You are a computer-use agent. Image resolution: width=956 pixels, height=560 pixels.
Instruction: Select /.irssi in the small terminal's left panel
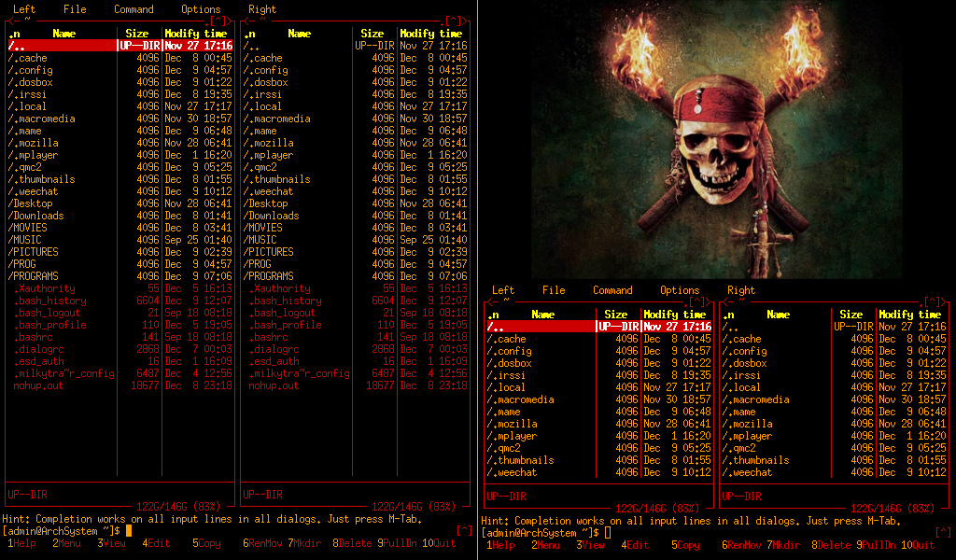(598, 375)
